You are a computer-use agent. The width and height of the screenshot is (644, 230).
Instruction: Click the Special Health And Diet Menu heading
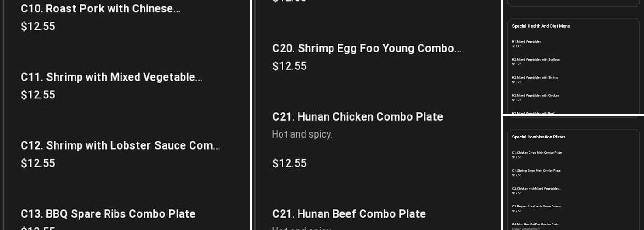pyautogui.click(x=541, y=26)
